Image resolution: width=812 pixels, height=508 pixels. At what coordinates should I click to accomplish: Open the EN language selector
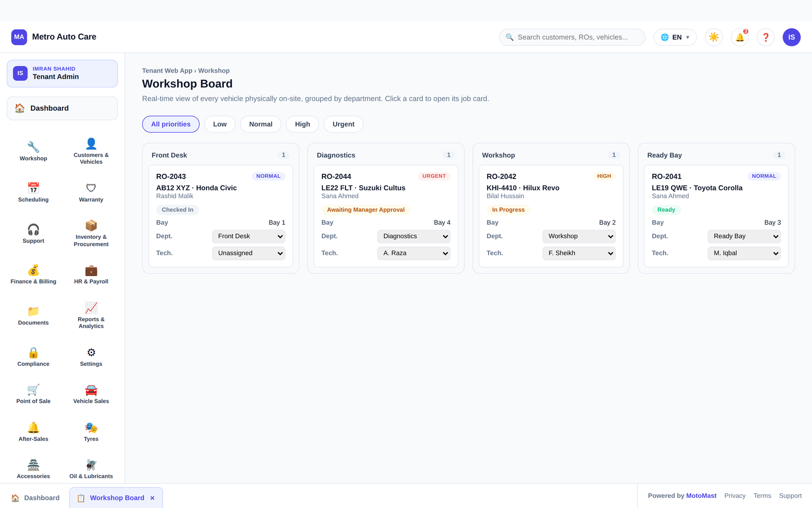tap(675, 37)
